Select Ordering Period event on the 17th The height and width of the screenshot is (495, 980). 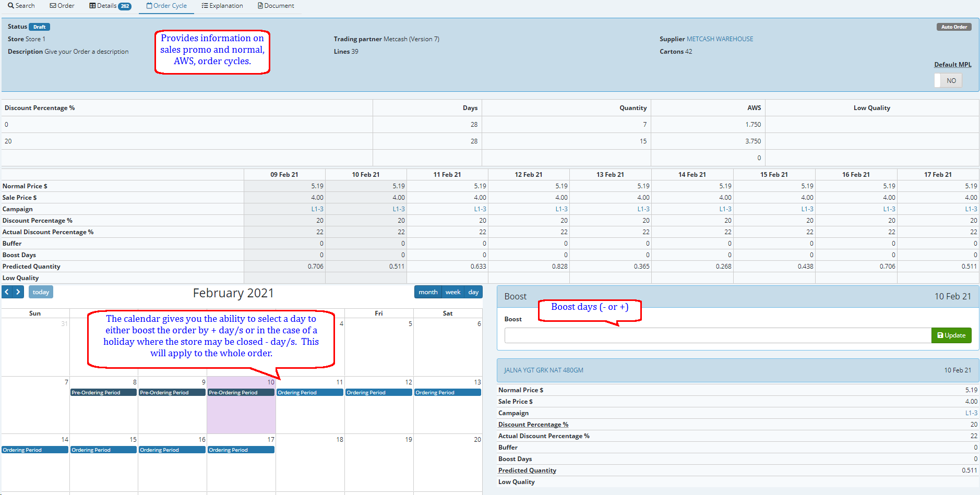(241, 450)
